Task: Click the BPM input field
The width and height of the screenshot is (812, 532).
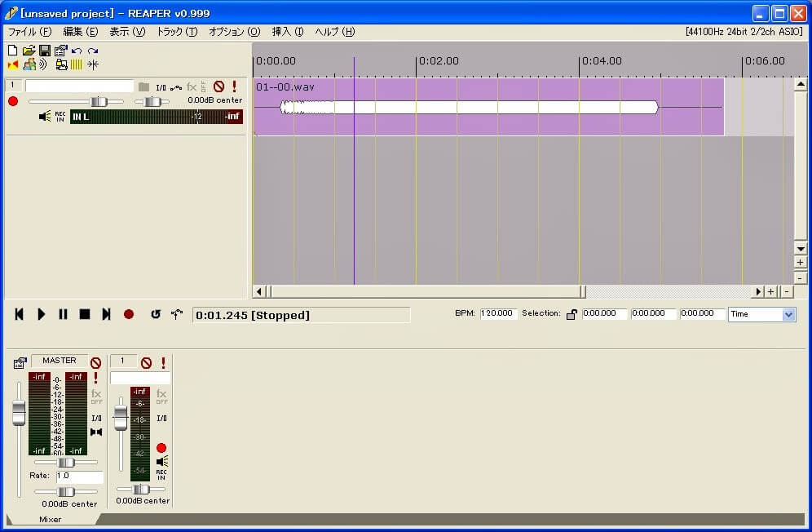Action: click(x=498, y=313)
